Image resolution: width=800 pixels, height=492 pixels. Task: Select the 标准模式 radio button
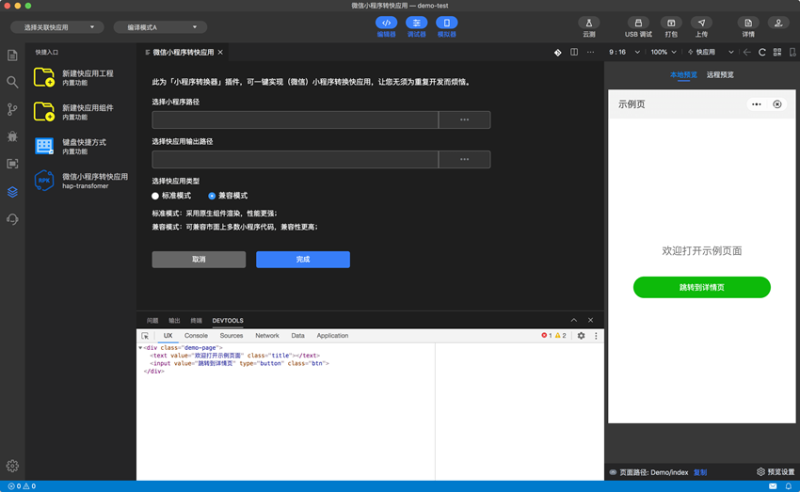[155, 196]
